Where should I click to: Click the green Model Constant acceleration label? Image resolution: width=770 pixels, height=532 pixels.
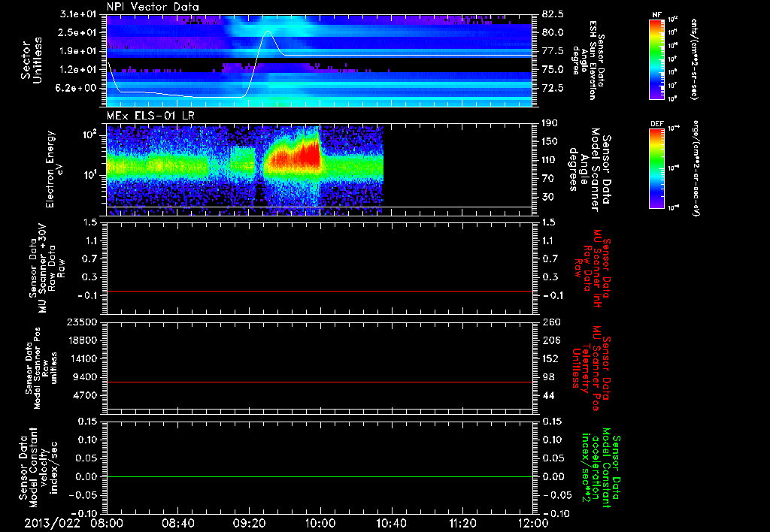pos(599,467)
